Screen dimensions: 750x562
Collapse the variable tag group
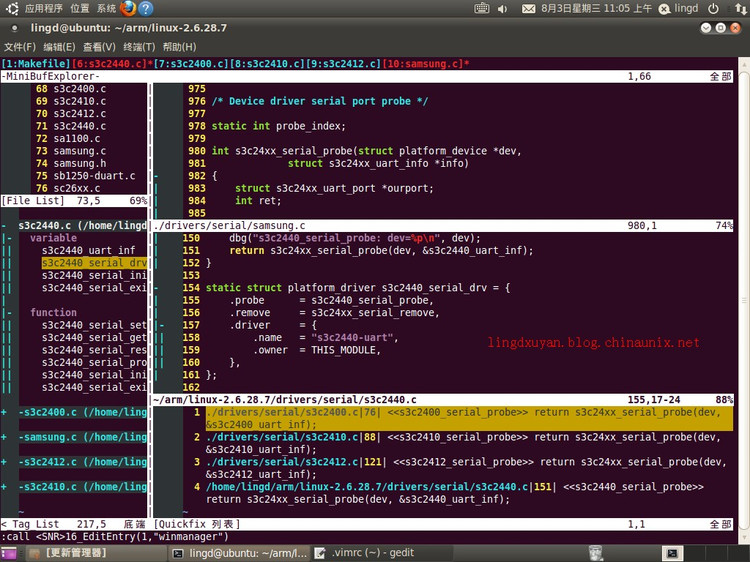[10, 238]
